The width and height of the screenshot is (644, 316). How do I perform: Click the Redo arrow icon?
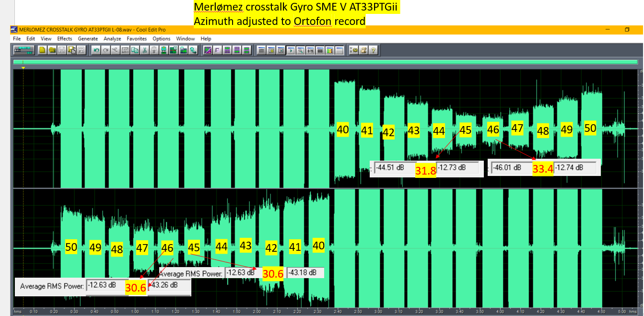click(105, 50)
